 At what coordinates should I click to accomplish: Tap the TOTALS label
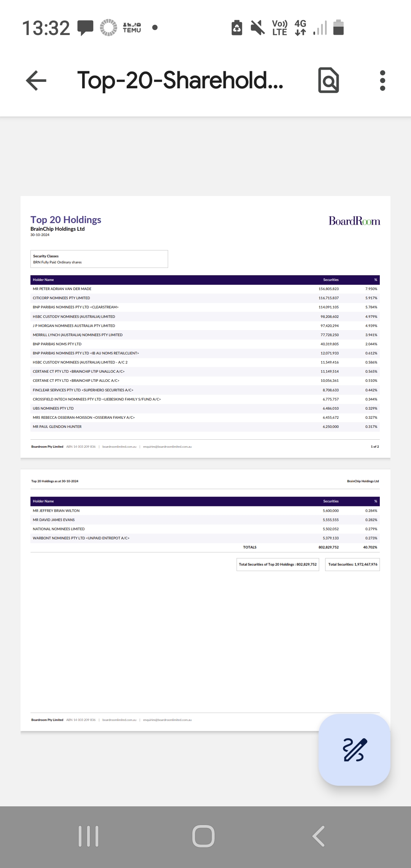250,547
